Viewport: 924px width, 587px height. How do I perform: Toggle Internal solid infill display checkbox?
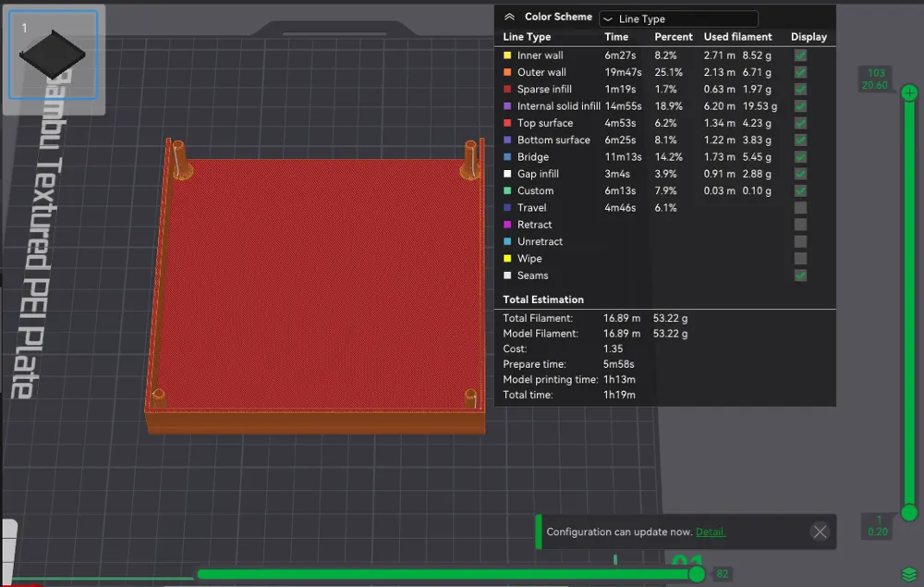[x=800, y=106]
